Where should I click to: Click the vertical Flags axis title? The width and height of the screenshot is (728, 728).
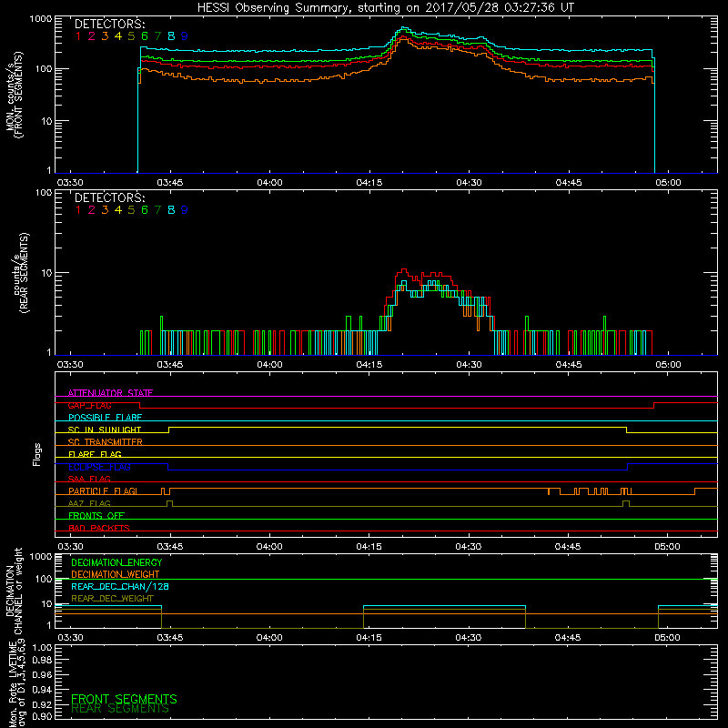pyautogui.click(x=37, y=454)
